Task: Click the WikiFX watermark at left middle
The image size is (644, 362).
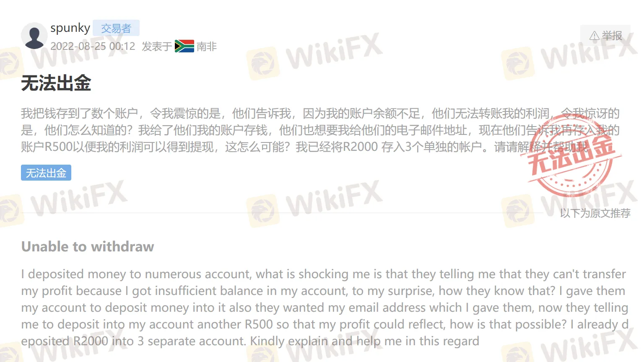Action: point(63,203)
